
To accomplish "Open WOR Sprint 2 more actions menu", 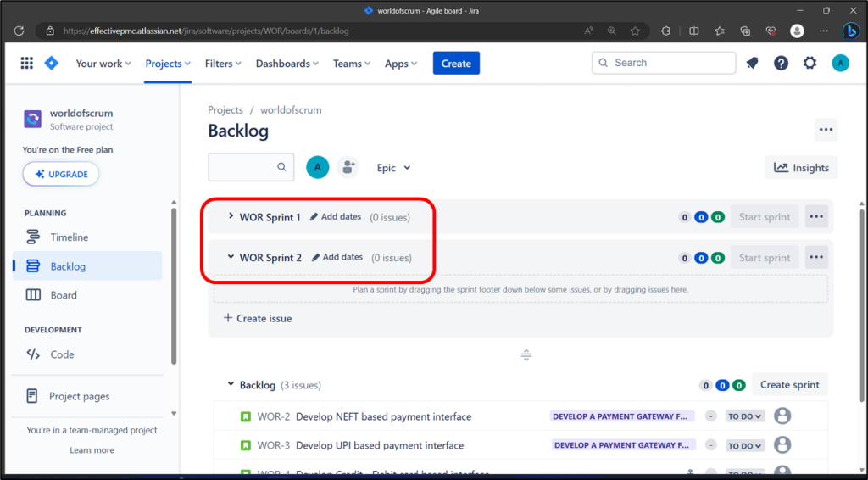I will (x=816, y=258).
